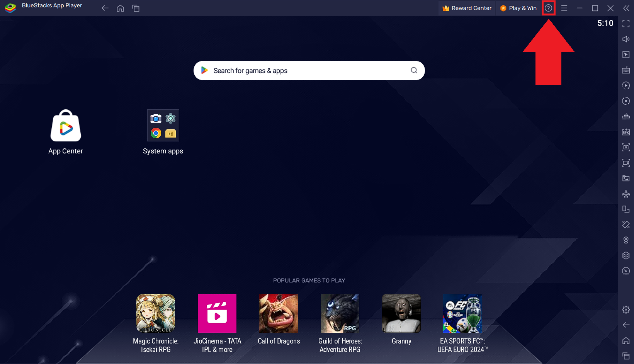Screen dimensions: 634x364
Task: Open the APK installer in the sidebar
Action: pos(626,132)
